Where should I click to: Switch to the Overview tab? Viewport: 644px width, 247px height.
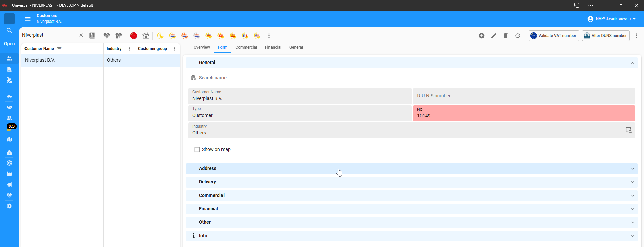tap(202, 47)
